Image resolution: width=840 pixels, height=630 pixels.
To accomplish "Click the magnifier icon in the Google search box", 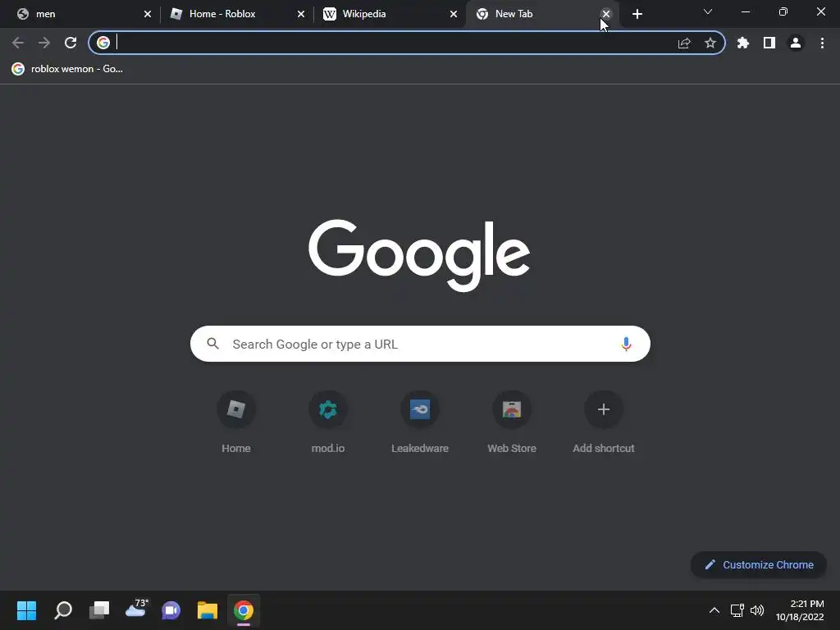I will [x=212, y=344].
